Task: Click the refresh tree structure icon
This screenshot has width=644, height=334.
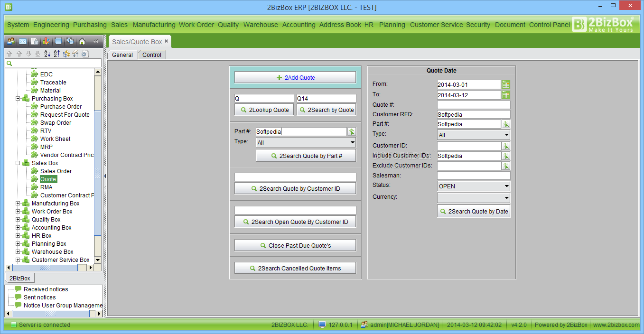Action: (x=66, y=54)
